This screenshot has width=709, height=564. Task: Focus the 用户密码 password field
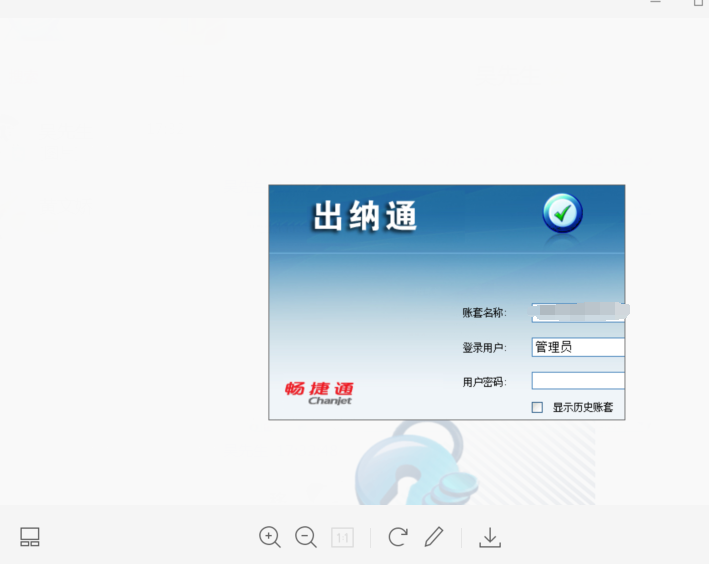(x=578, y=381)
